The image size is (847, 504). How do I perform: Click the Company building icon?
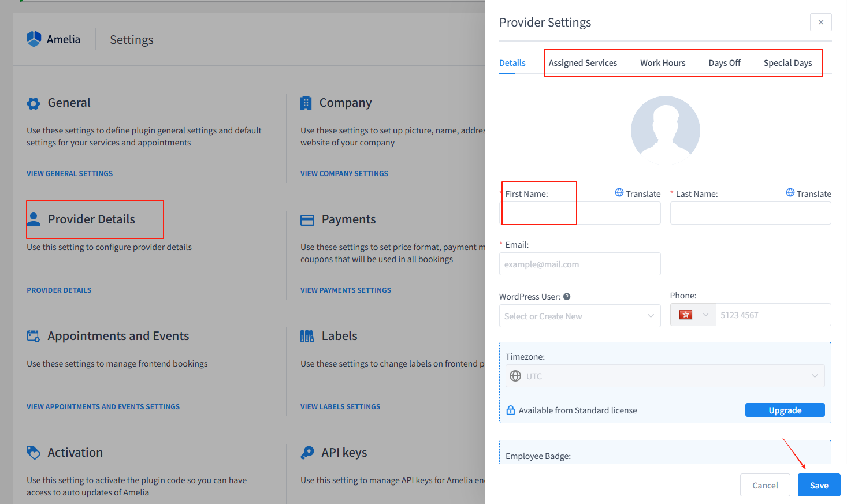point(306,103)
